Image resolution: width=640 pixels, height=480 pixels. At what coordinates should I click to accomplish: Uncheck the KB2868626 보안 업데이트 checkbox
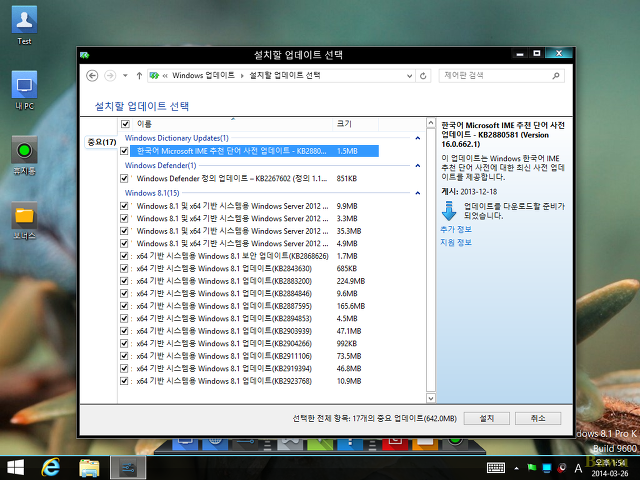pyautogui.click(x=124, y=256)
